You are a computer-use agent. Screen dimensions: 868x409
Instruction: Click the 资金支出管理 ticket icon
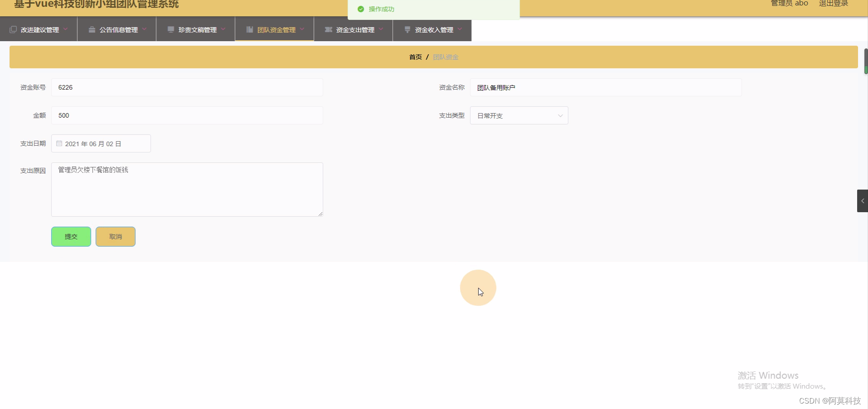[328, 29]
